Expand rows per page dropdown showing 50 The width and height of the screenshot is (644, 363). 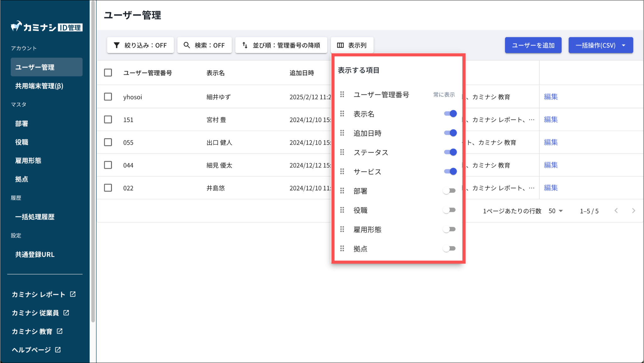[556, 211]
